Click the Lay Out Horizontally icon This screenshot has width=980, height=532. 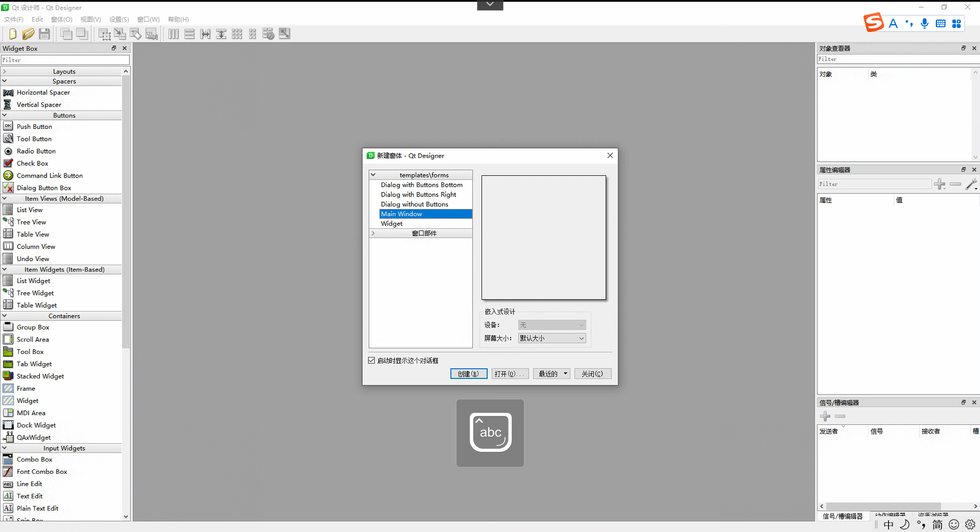[x=173, y=34]
